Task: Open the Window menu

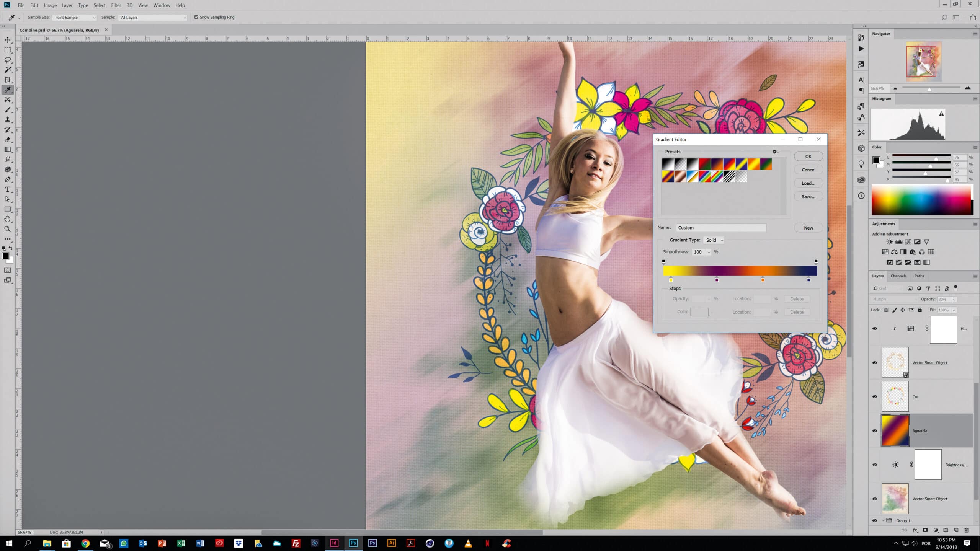Action: tap(162, 5)
